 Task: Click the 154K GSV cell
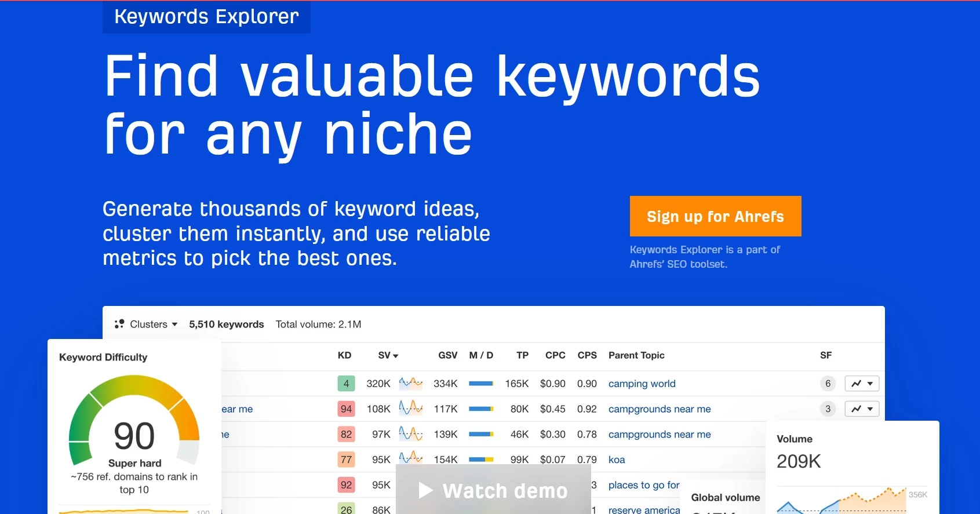point(446,460)
